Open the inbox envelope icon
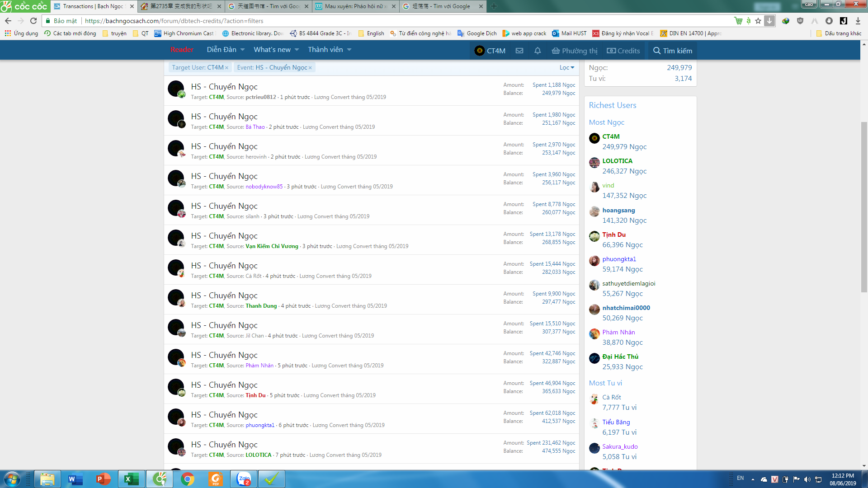The width and height of the screenshot is (868, 488). click(519, 51)
